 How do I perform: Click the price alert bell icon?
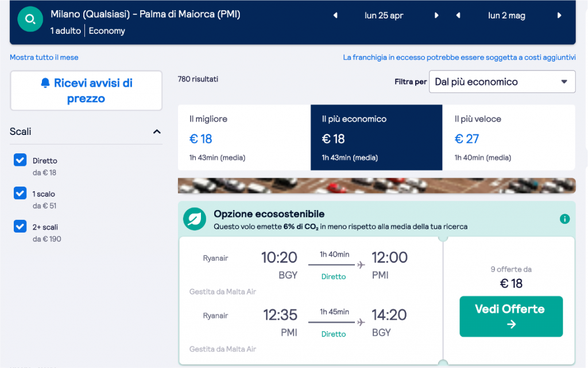click(45, 83)
